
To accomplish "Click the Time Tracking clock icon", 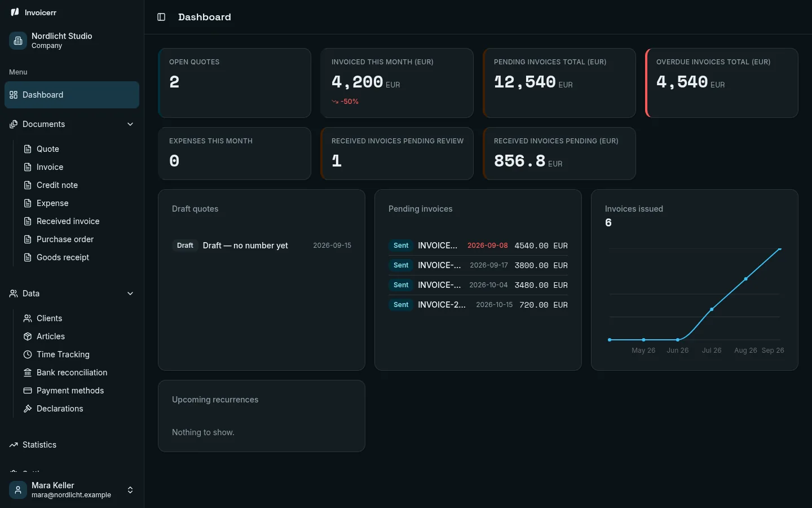I will 28,354.
